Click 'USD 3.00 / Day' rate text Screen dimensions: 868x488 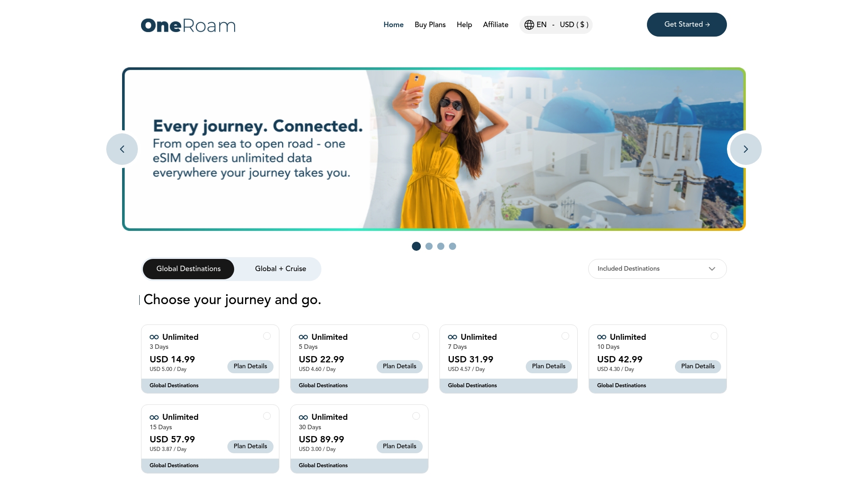coord(317,450)
